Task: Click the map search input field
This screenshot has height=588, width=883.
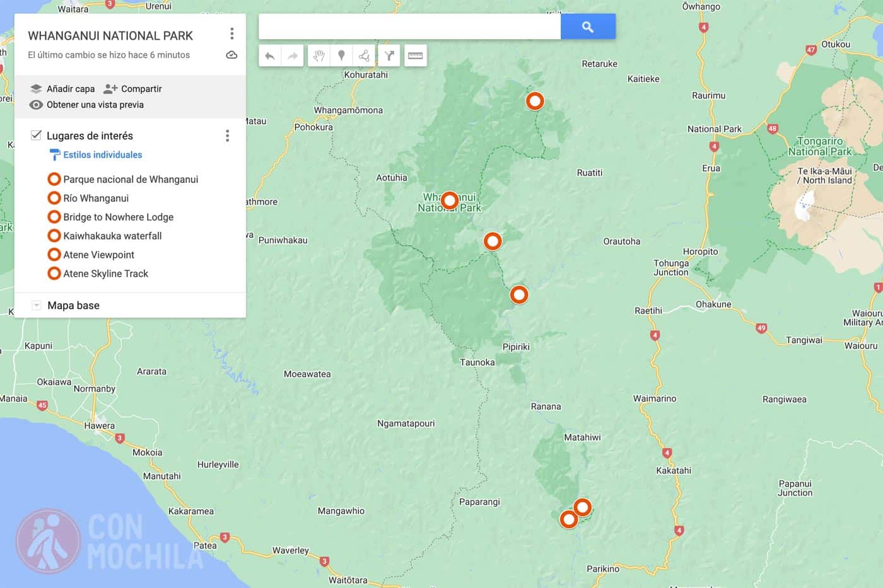Action: click(x=409, y=27)
